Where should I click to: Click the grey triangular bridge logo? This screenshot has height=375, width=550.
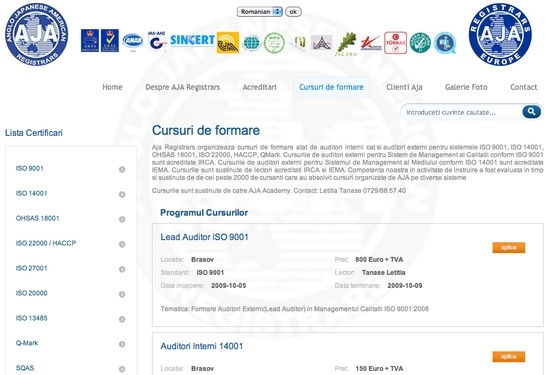point(321,43)
